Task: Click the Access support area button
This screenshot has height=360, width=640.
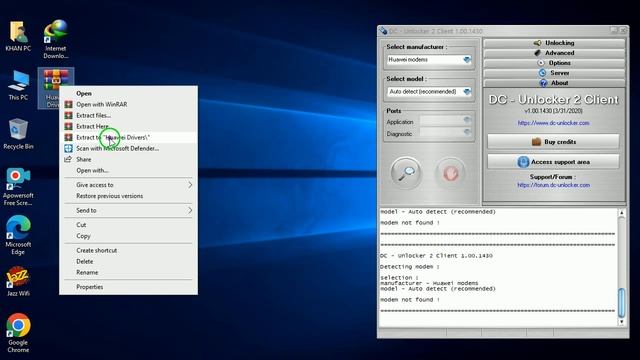Action: pyautogui.click(x=553, y=162)
